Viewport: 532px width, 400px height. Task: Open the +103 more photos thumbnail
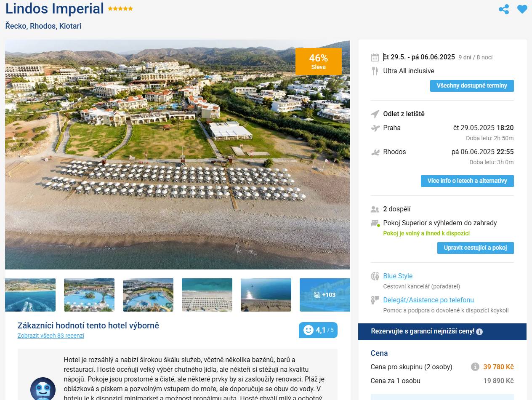(x=325, y=295)
